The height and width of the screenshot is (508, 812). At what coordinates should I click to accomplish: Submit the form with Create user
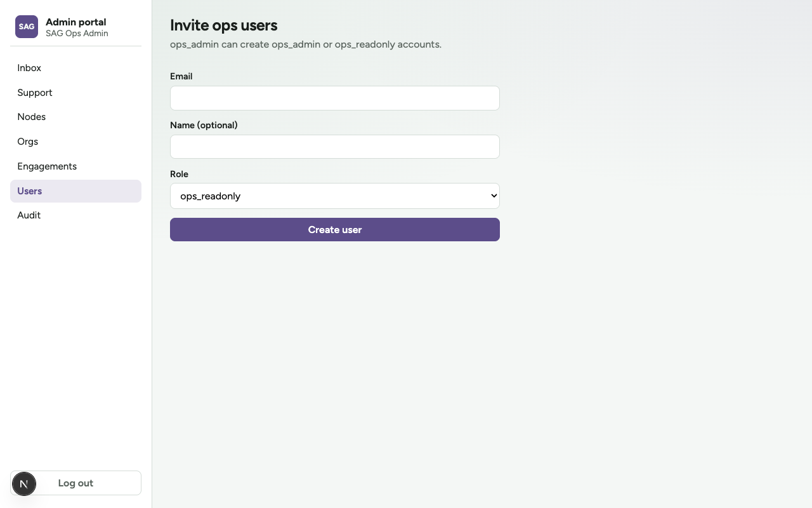click(x=335, y=230)
